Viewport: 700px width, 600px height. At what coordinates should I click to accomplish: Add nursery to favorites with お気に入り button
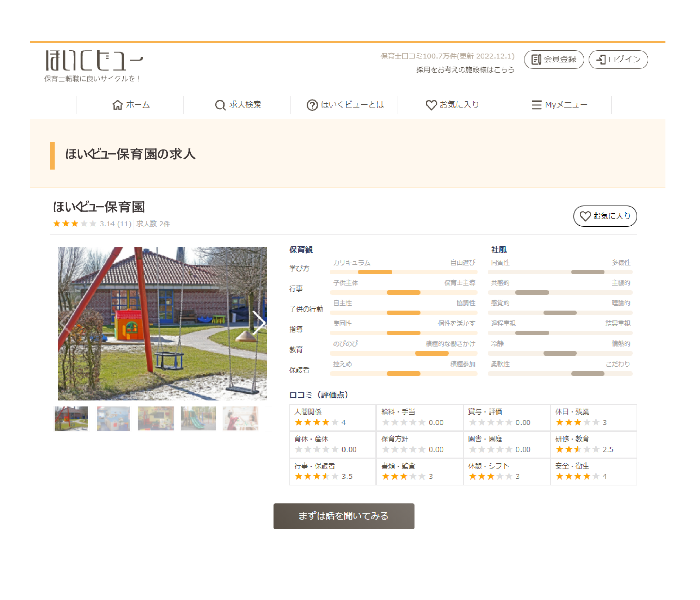605,216
